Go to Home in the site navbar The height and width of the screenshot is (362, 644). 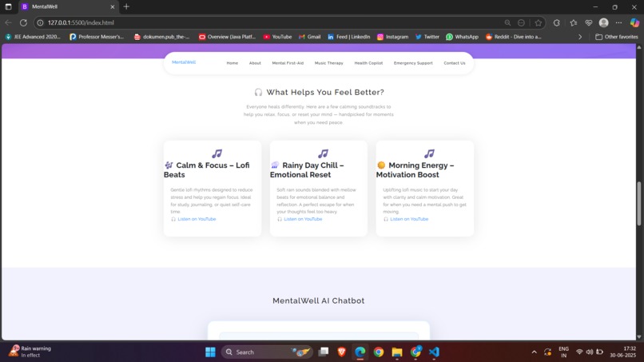(x=232, y=63)
